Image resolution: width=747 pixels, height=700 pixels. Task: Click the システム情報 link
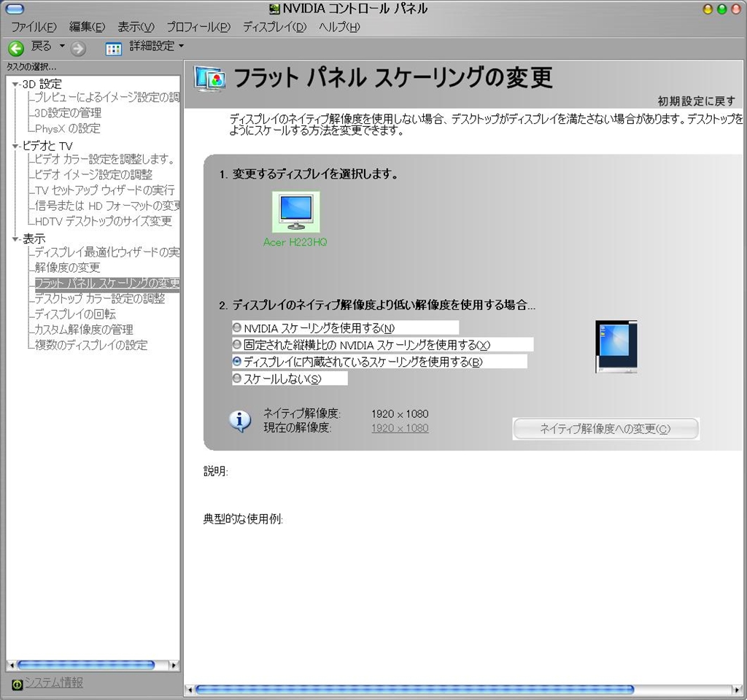tap(53, 682)
